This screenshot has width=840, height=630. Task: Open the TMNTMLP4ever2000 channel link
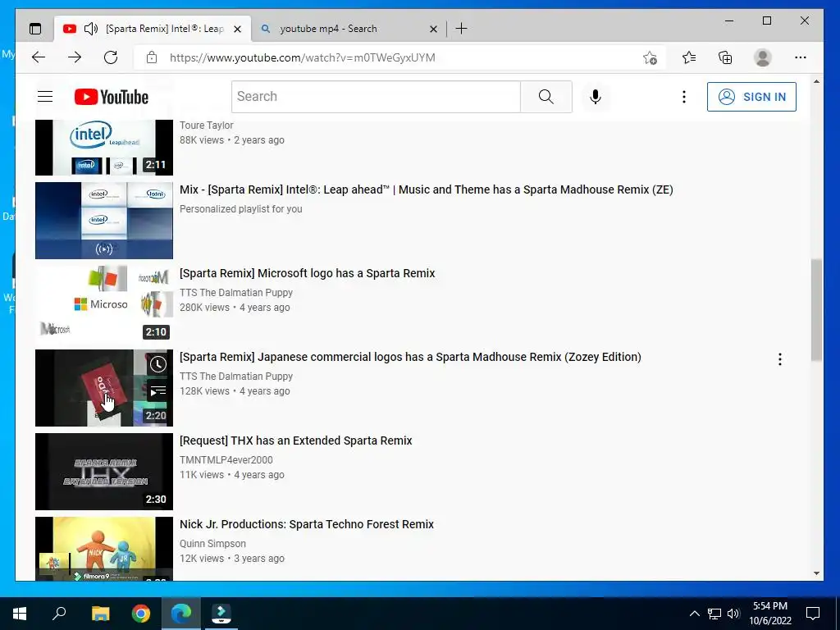pyautogui.click(x=226, y=459)
